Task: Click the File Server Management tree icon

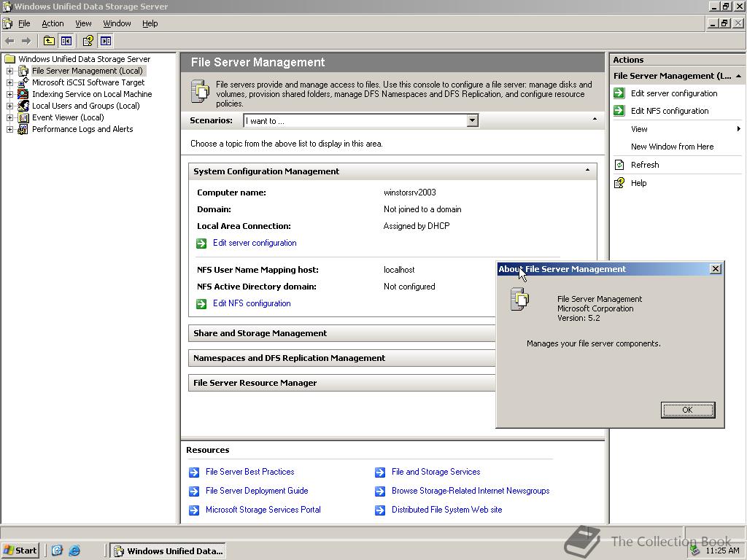Action: 23,71
